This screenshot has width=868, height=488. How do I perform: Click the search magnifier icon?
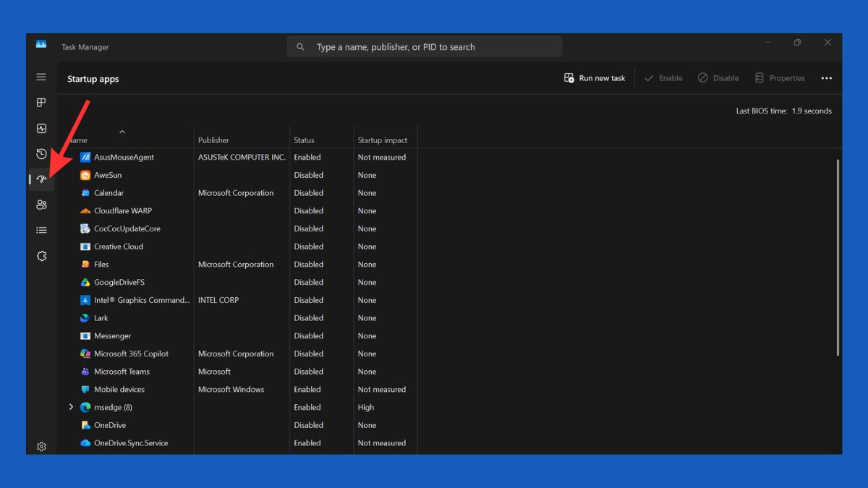pyautogui.click(x=300, y=47)
